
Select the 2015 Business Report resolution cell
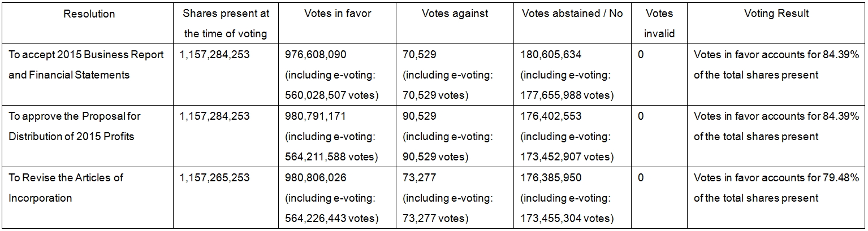(86, 64)
